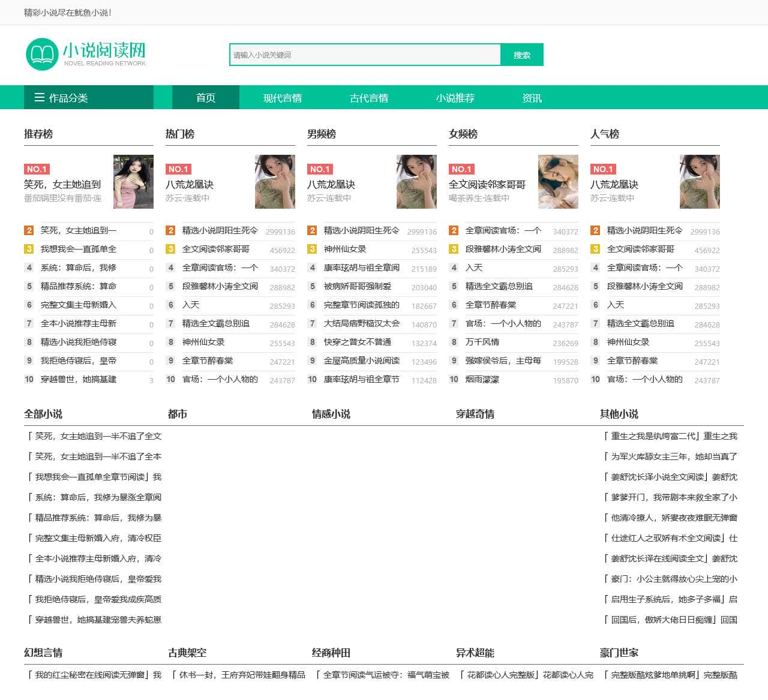Click the 人气榜 NO.1 cover thumbnail

coord(700,182)
